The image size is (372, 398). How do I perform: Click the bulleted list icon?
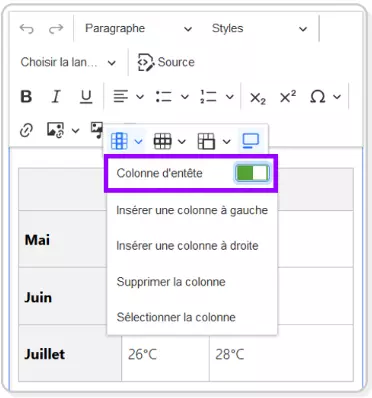[x=164, y=97]
